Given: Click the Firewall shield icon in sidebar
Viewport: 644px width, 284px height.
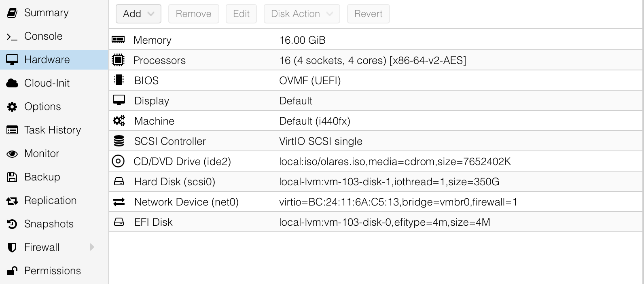Looking at the screenshot, I should coord(12,247).
